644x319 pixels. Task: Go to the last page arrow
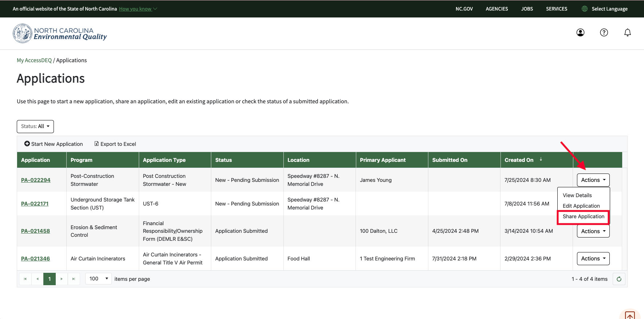click(x=74, y=279)
